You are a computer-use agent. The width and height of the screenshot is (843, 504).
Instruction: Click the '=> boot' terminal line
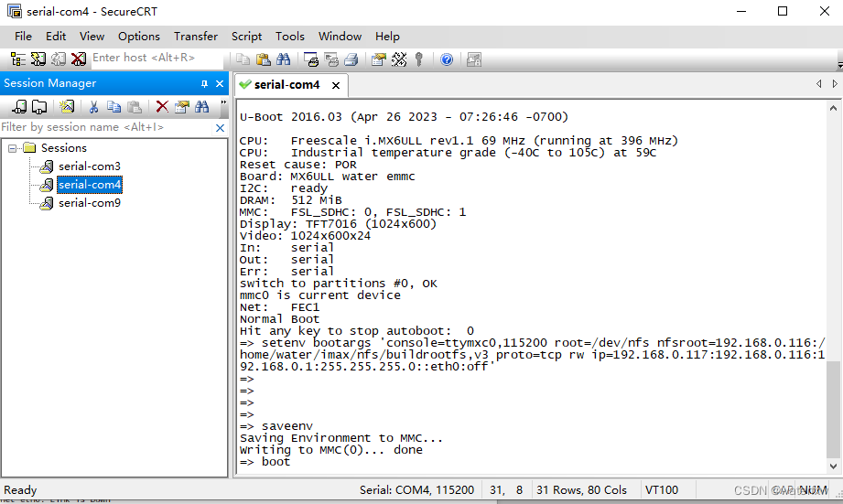point(265,462)
